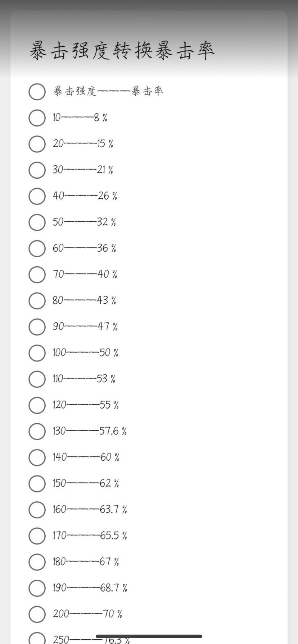Image resolution: width=298 pixels, height=644 pixels.
Task: Select the 70———40 % radio button
Action: tap(37, 275)
